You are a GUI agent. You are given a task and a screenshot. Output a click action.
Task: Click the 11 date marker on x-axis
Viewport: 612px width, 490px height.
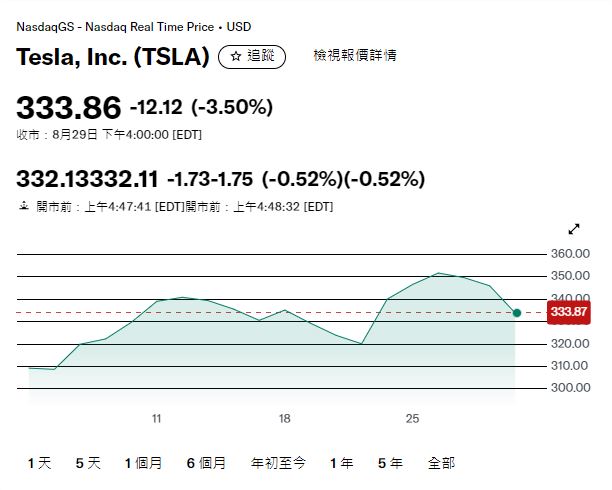point(157,419)
